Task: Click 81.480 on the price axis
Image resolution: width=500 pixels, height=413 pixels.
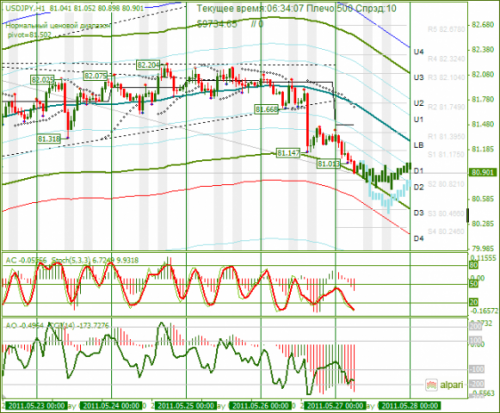Action: pyautogui.click(x=483, y=124)
